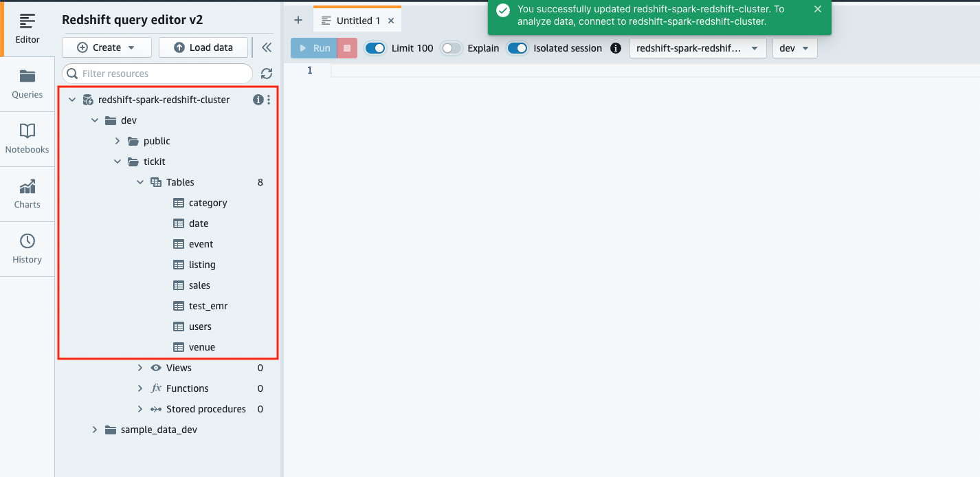
Task: Close the Untitled 1 tab
Action: click(x=391, y=21)
